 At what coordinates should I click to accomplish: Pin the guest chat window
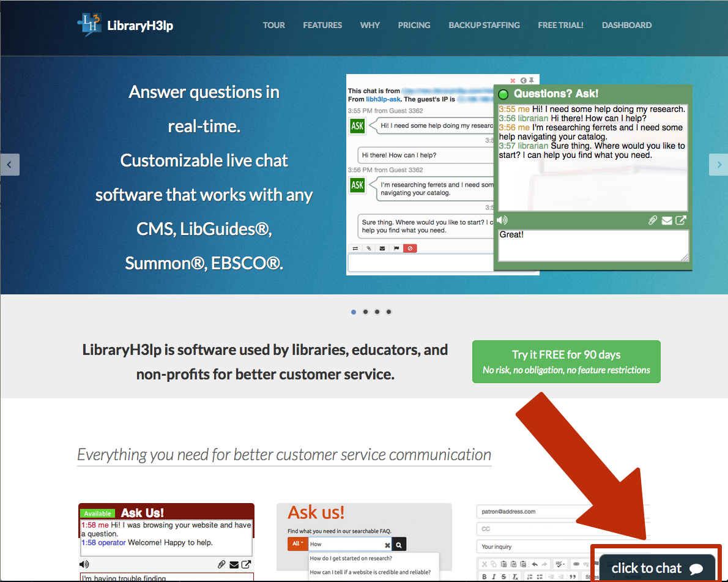[533, 80]
